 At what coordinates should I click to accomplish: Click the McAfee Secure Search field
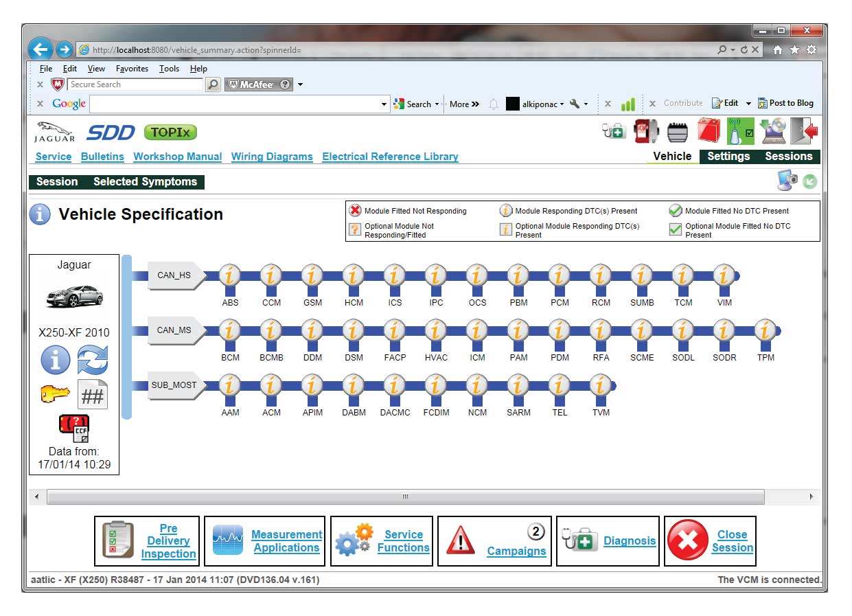(135, 84)
